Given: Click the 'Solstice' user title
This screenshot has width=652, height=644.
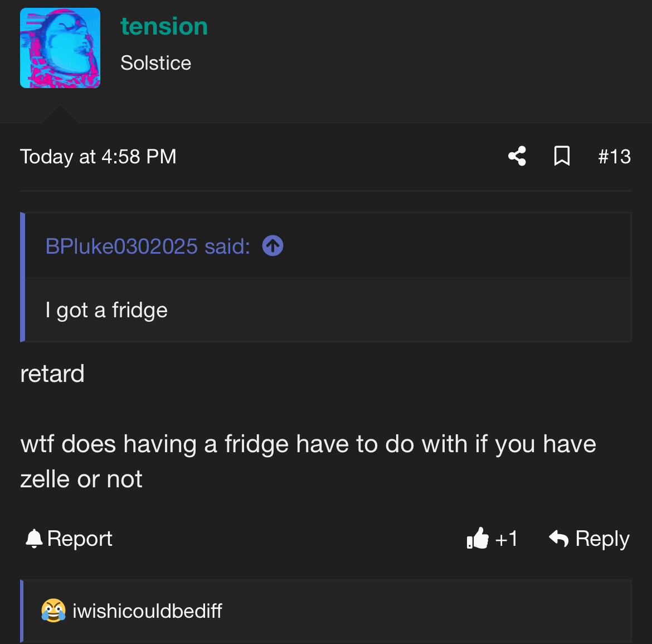Looking at the screenshot, I should pyautogui.click(x=155, y=63).
